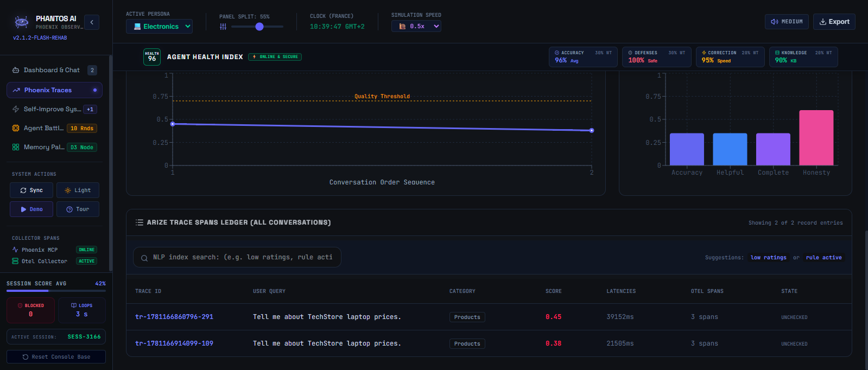Viewport: 868px width, 370px height.
Task: Expand the Accuracy 96% metric card
Action: (x=583, y=57)
